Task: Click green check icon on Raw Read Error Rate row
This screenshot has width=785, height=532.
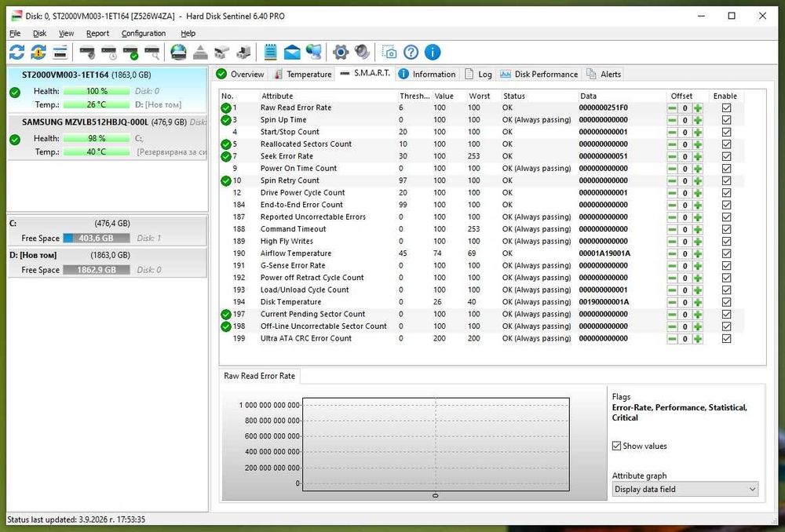Action: click(x=226, y=107)
